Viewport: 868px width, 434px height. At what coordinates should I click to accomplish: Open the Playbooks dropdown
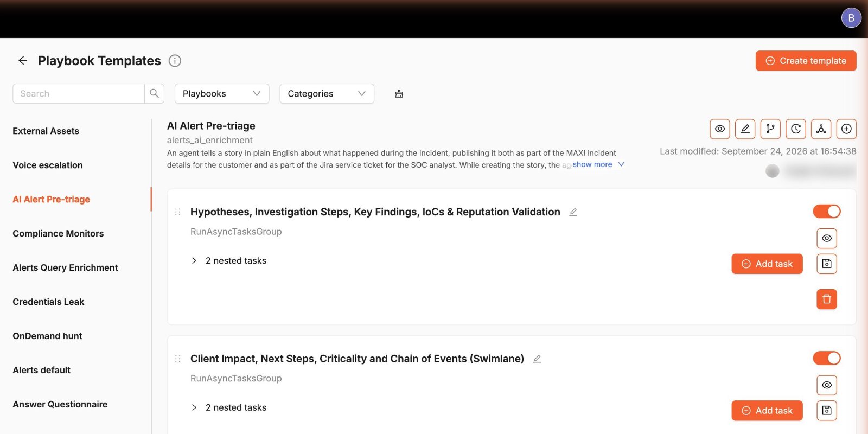pyautogui.click(x=222, y=93)
